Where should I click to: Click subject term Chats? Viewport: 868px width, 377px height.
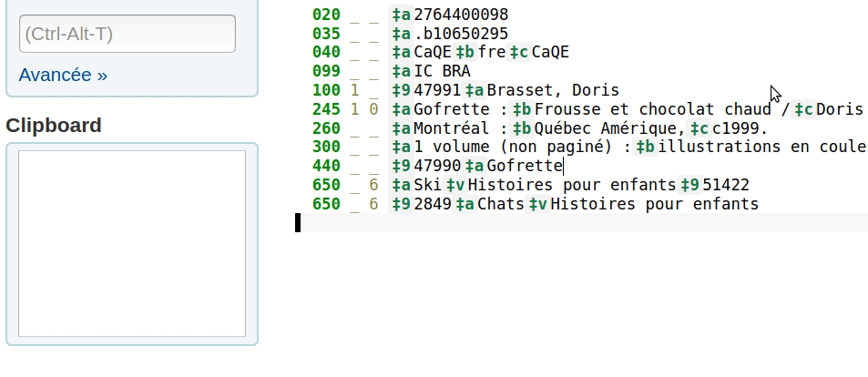click(x=501, y=204)
